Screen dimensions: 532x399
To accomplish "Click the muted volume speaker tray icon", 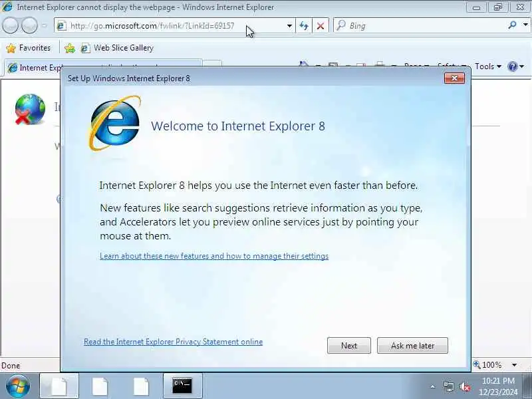I will (x=465, y=386).
